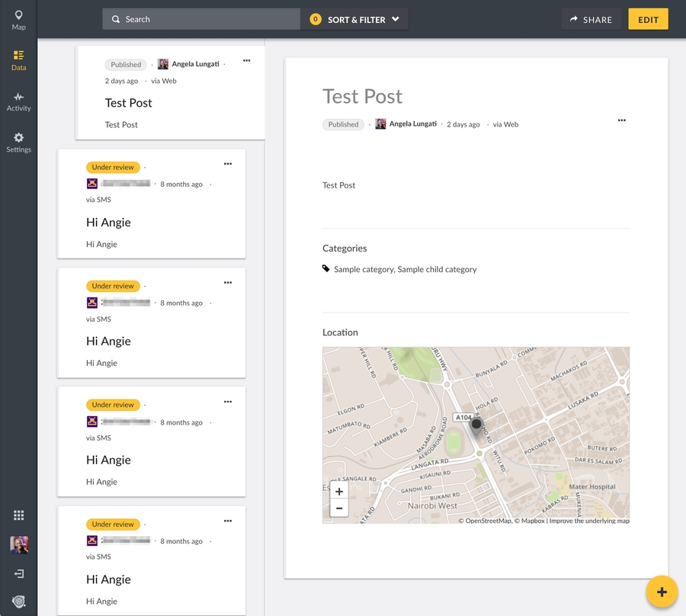Zoom in on the location map
The height and width of the screenshot is (616, 686).
[339, 492]
